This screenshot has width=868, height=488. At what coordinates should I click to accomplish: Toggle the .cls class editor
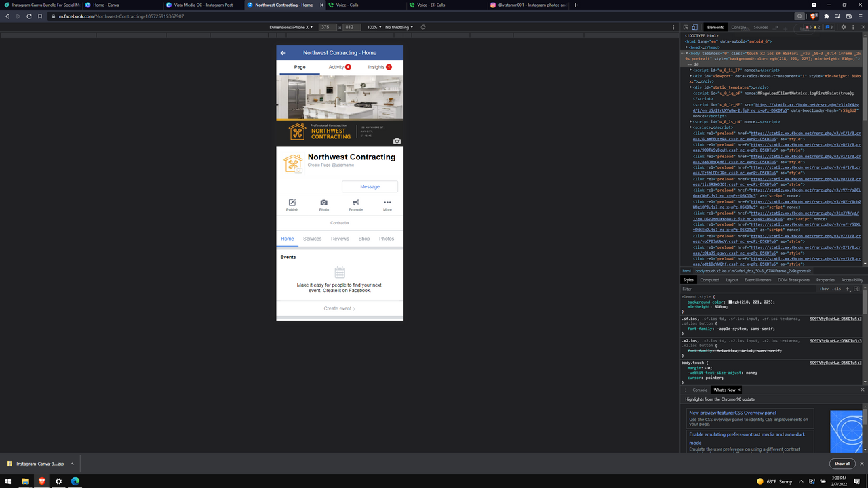837,289
